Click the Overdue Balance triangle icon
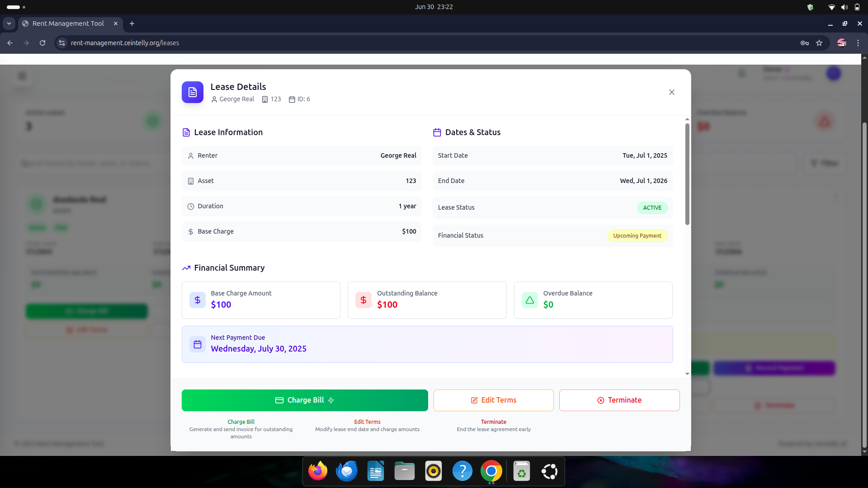Viewport: 868px width, 488px height. click(529, 300)
